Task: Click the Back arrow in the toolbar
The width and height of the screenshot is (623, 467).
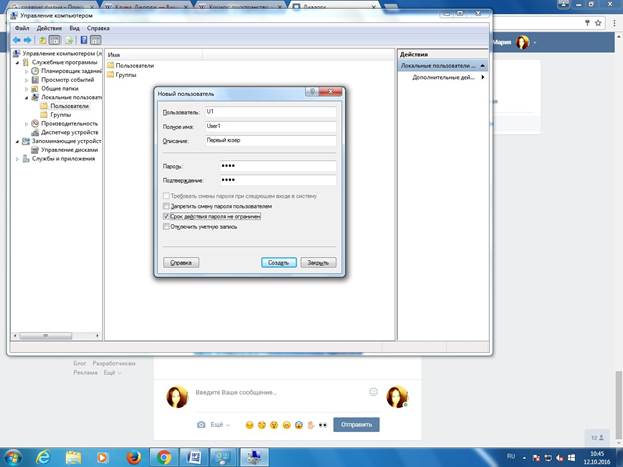Action: (18, 40)
